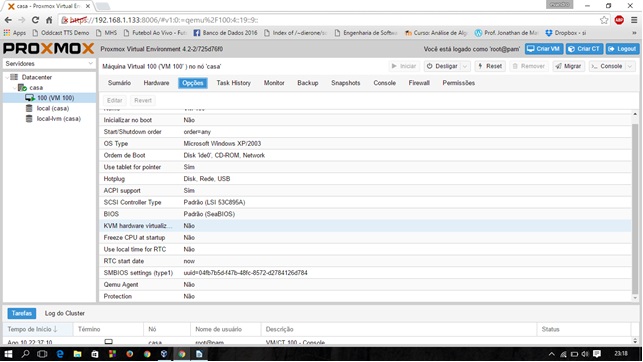Click the Migrar button
The image size is (643, 362).
tap(568, 66)
